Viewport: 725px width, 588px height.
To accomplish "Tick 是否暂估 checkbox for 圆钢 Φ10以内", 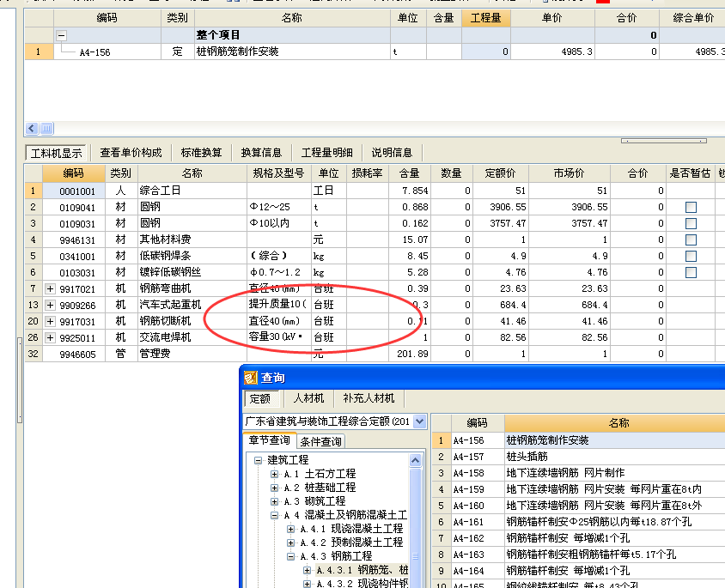I will point(691,223).
